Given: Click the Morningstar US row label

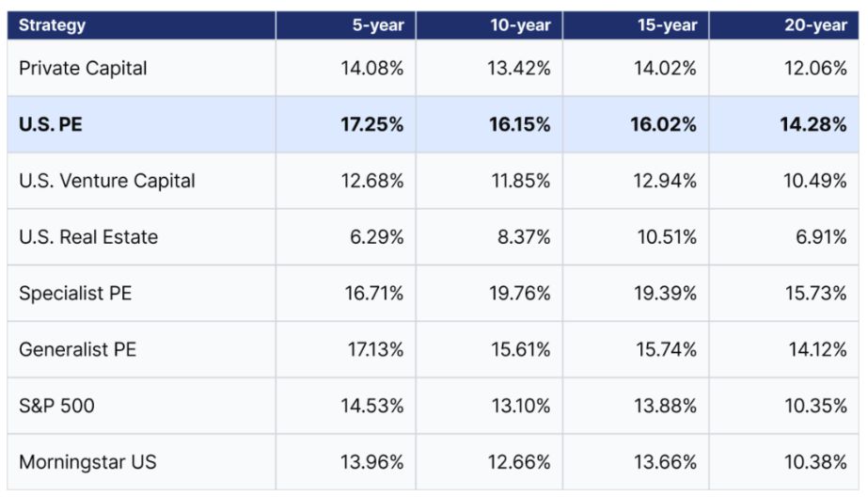Looking at the screenshot, I should point(87,462).
